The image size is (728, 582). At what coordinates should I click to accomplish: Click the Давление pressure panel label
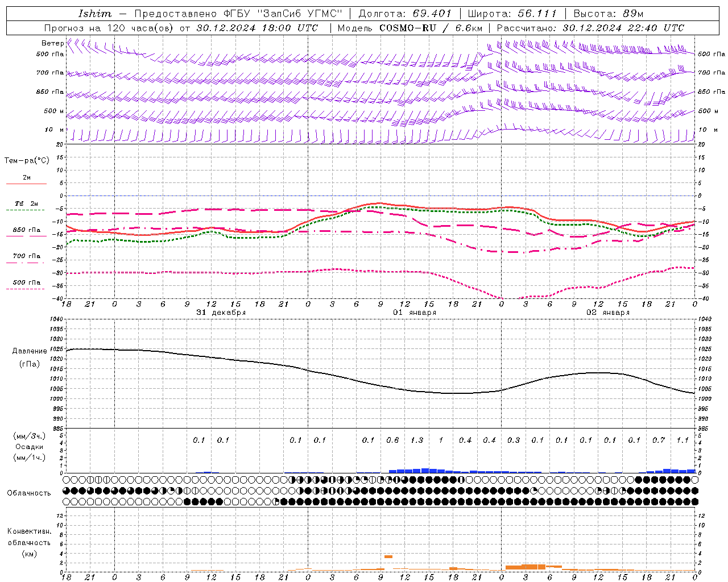click(x=30, y=351)
